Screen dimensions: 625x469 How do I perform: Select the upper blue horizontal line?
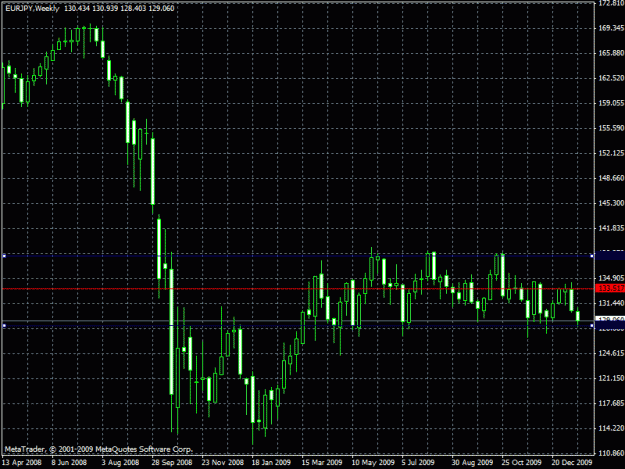coord(298,256)
